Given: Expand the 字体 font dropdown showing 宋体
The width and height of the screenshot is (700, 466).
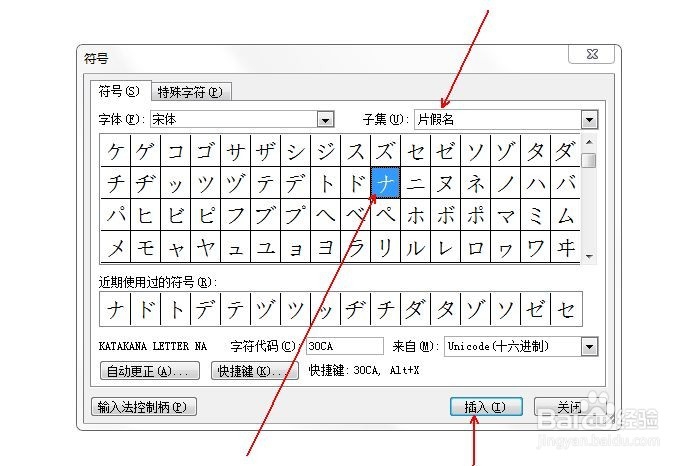Looking at the screenshot, I should pyautogui.click(x=325, y=120).
